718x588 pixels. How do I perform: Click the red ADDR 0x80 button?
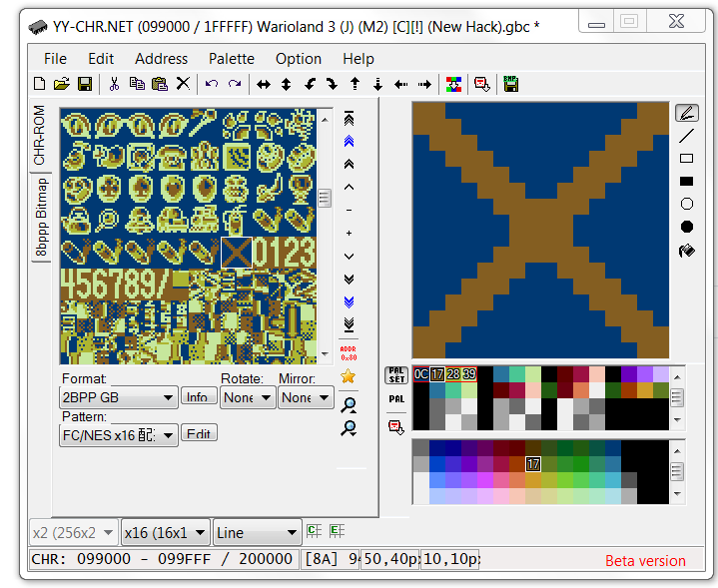pos(349,353)
